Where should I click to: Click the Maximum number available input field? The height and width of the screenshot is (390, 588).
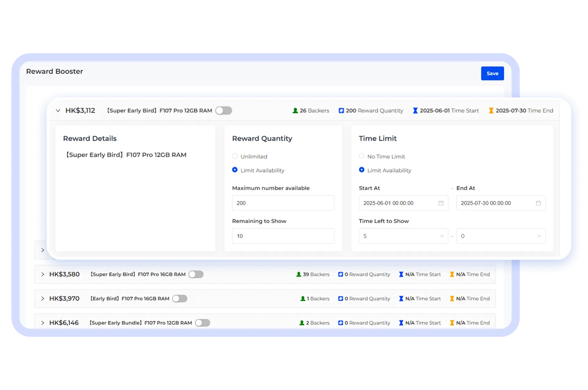click(x=283, y=203)
